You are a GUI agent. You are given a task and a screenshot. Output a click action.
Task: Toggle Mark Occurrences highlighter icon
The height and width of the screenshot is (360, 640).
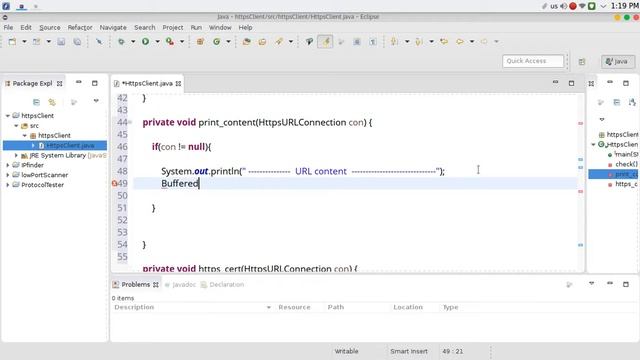tap(325, 42)
